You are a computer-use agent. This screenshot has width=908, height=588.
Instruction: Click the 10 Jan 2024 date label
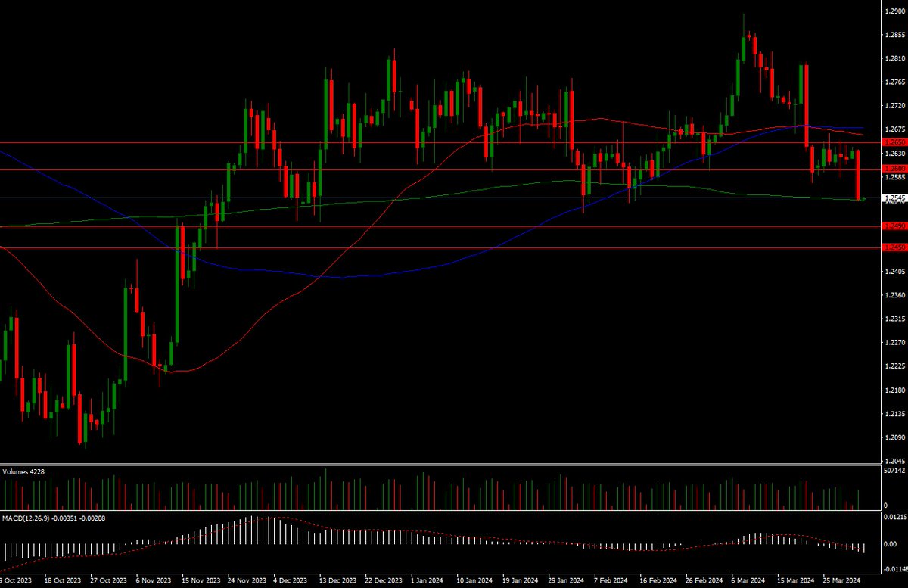[x=473, y=581]
